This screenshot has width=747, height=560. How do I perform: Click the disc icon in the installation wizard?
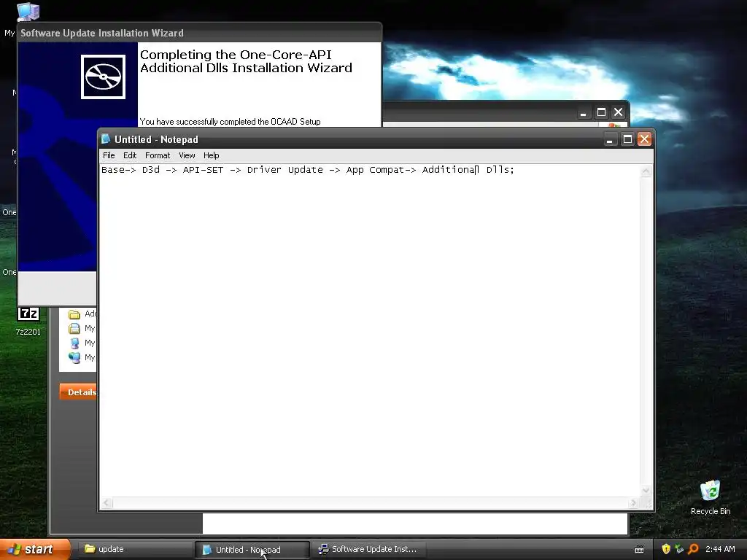103,77
